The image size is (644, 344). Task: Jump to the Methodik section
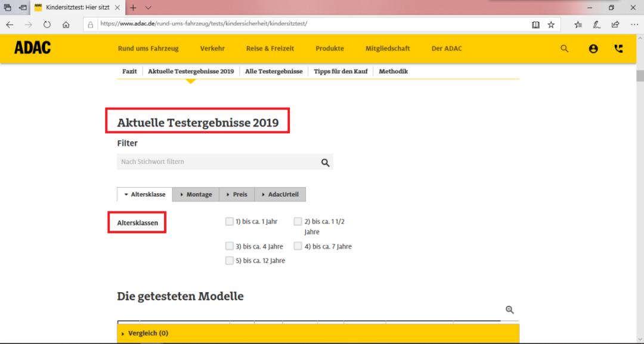point(394,72)
